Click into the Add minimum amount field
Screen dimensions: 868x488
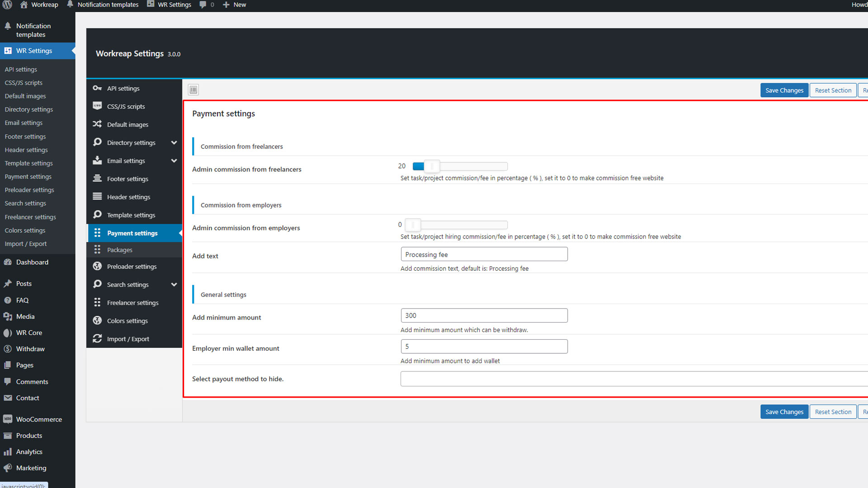(484, 315)
